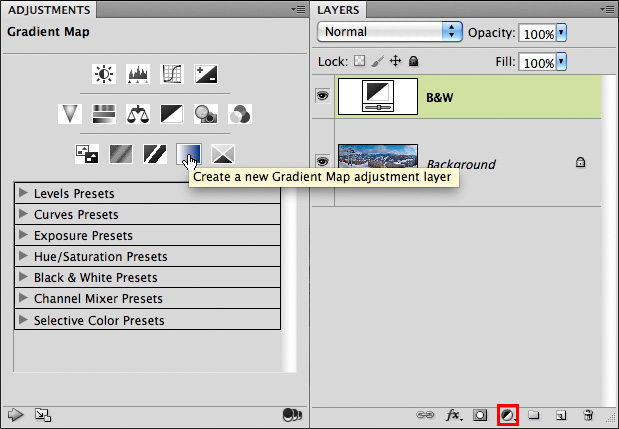The width and height of the screenshot is (619, 429).
Task: Click the Curves adjustment icon
Action: click(x=172, y=74)
